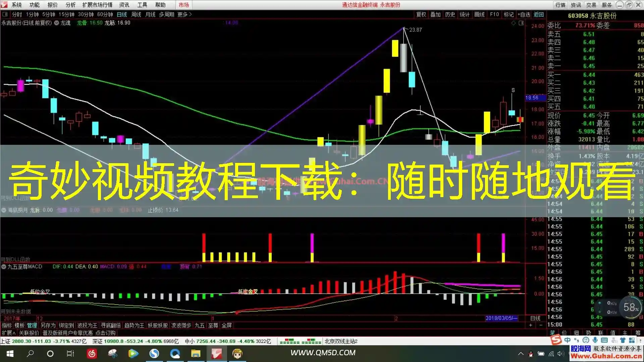Click the 历史 toolbar button
The image size is (644, 362).
[x=450, y=14]
